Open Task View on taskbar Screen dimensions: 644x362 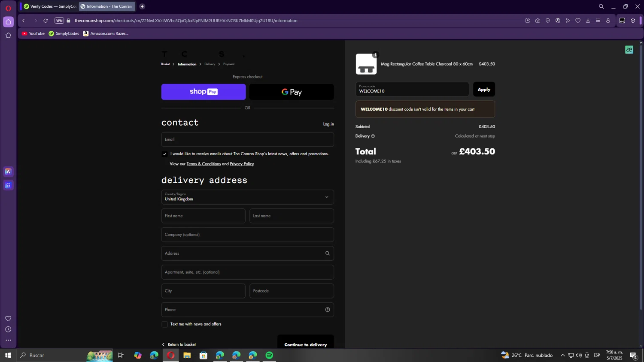point(121,355)
